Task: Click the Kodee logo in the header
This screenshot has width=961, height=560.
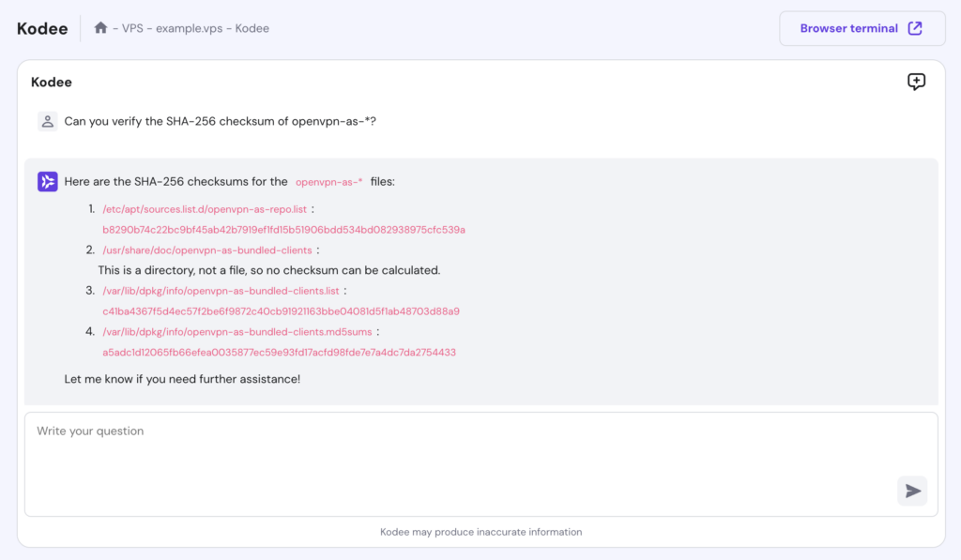Action: coord(40,28)
